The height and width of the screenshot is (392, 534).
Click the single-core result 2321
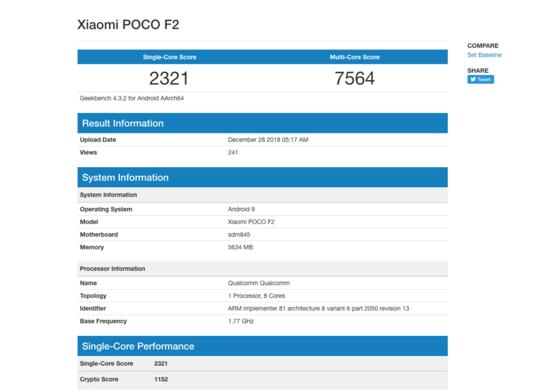[x=169, y=78]
